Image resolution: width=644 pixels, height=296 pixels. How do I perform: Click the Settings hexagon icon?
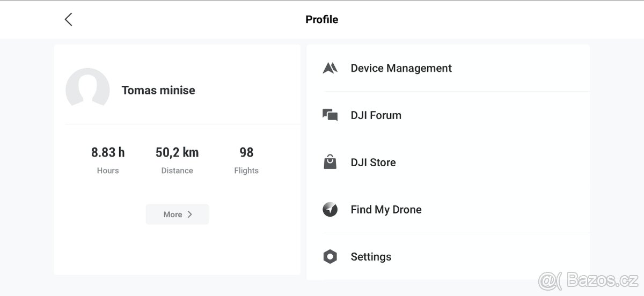330,256
